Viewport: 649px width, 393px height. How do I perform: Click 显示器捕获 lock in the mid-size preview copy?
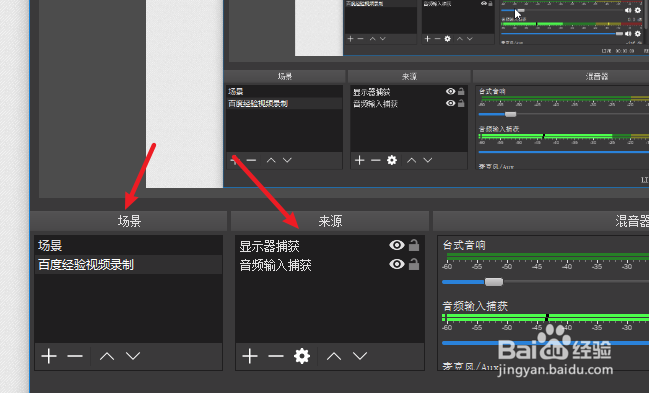point(461,92)
